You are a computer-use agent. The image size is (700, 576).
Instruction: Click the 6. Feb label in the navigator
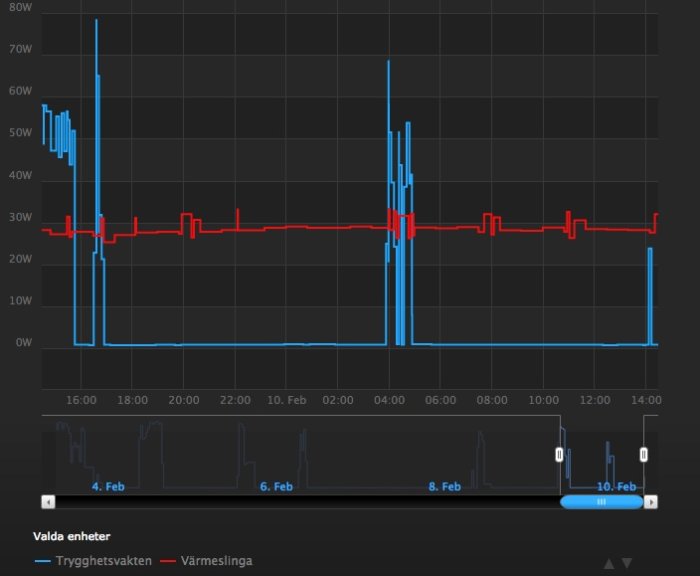click(276, 486)
